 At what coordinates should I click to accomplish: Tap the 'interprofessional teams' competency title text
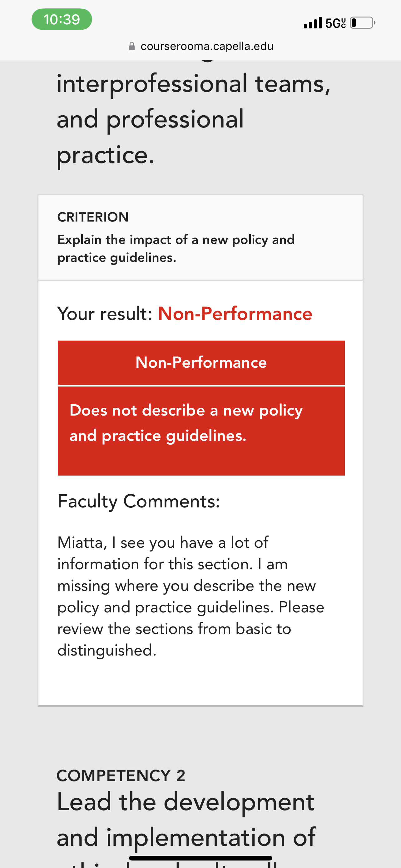194,83
